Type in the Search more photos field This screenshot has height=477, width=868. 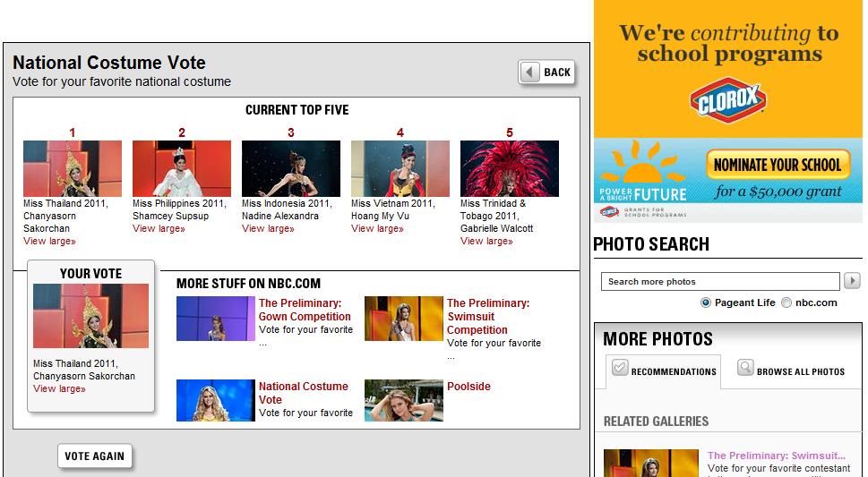pyautogui.click(x=719, y=282)
